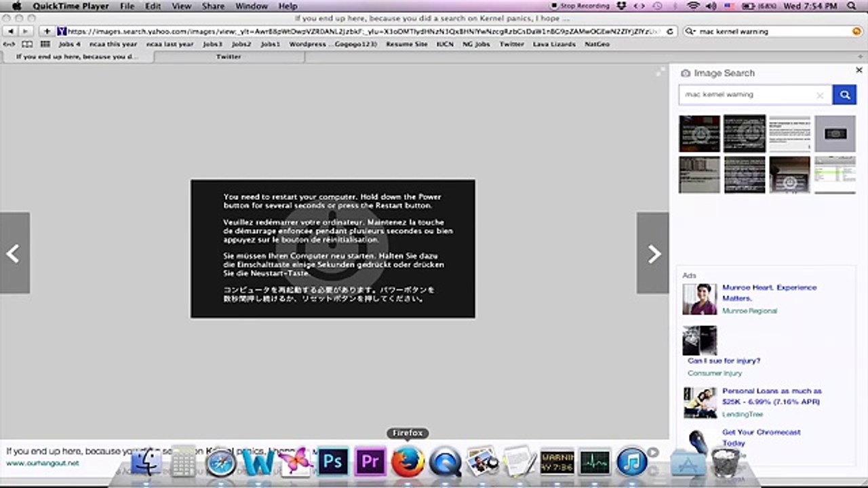The image size is (868, 488).
Task: Open the Edit menu
Action: coord(153,6)
